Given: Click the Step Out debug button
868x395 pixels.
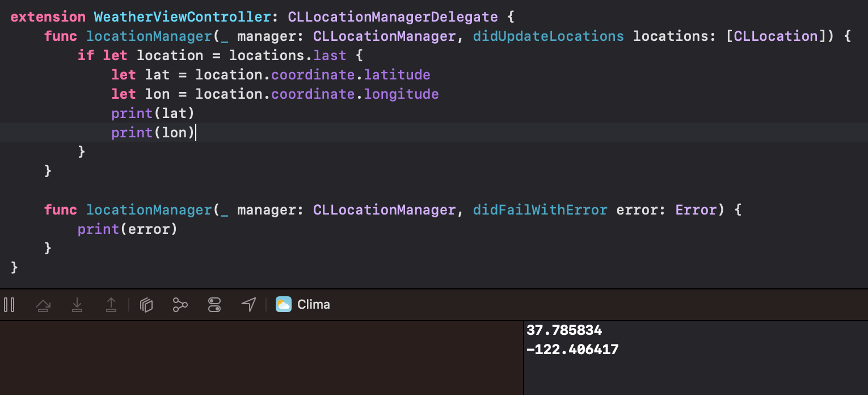Looking at the screenshot, I should [111, 305].
